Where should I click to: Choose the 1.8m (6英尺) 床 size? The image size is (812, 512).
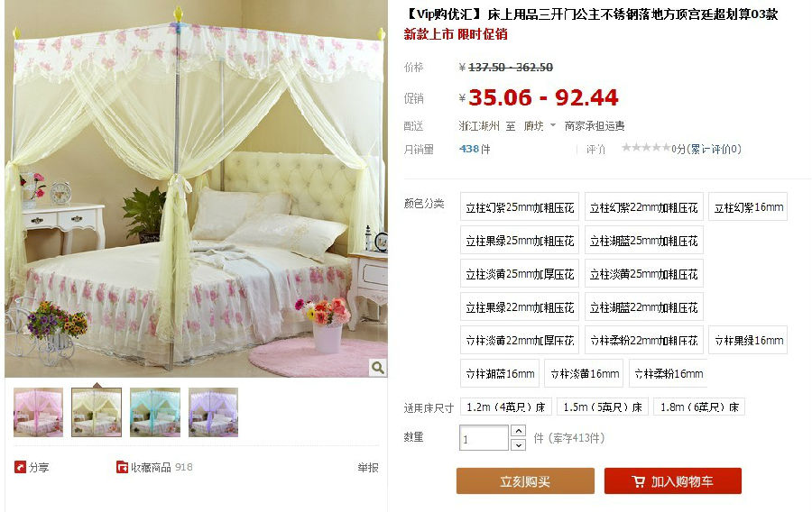point(699,407)
